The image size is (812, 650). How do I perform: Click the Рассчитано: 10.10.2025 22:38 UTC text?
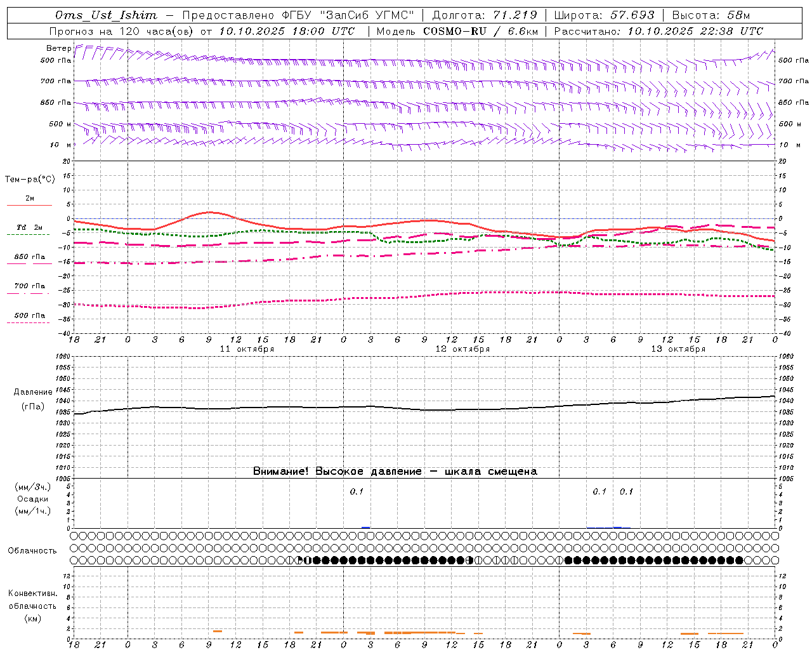click(658, 31)
